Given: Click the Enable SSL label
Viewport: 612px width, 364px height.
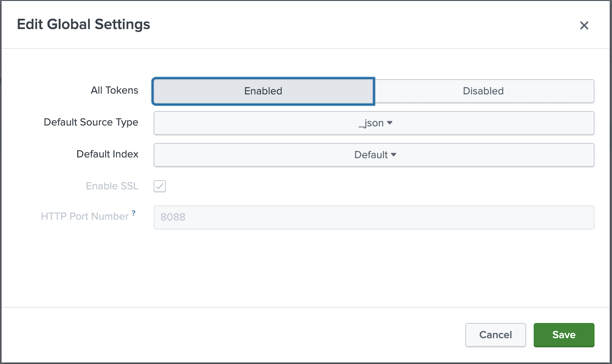Looking at the screenshot, I should coord(112,186).
